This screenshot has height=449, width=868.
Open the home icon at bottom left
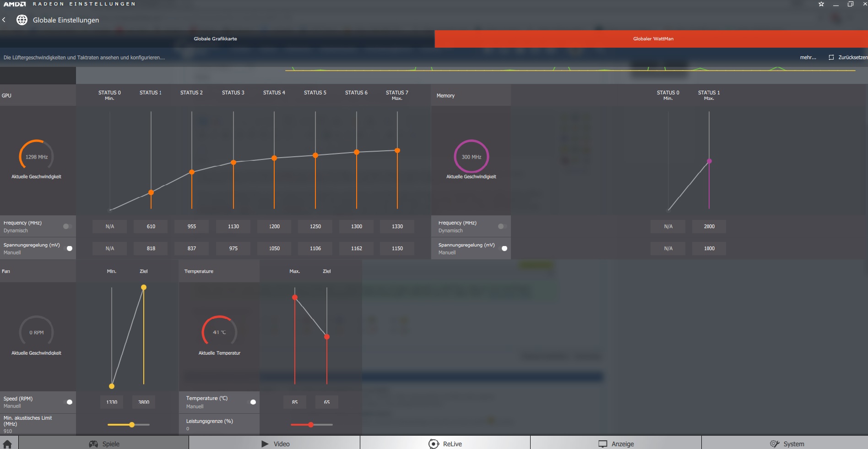coord(7,444)
